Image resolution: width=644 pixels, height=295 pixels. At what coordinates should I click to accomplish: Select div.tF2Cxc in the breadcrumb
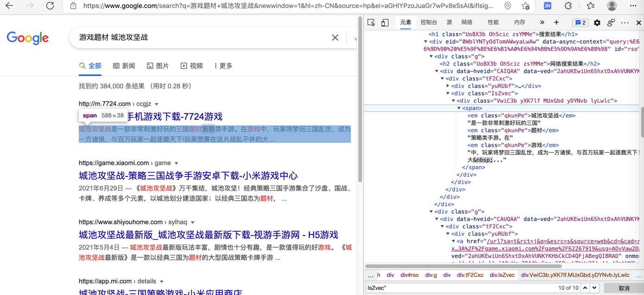470,275
